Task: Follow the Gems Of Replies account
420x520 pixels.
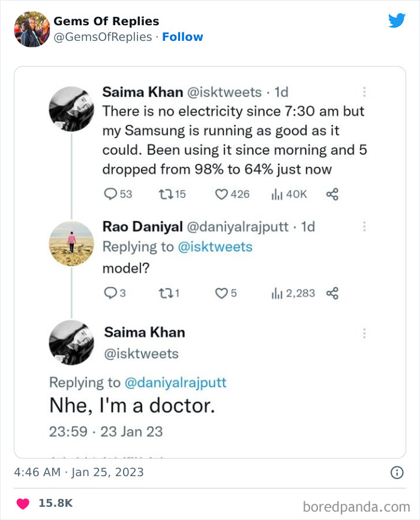Action: tap(183, 37)
